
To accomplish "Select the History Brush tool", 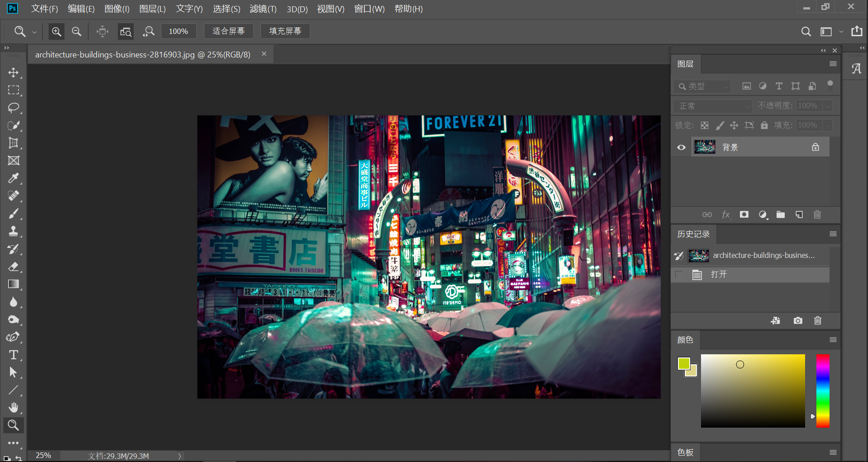I will click(x=14, y=249).
